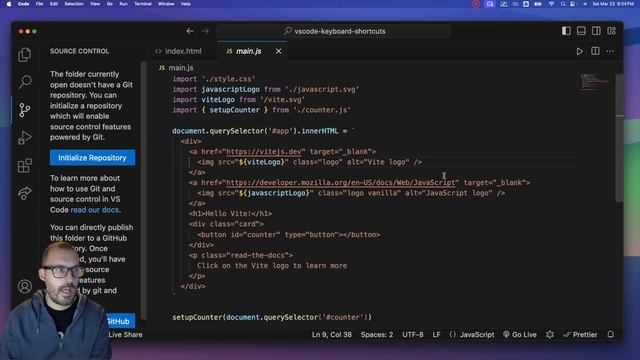Click the Wi-Fi icon in macOS menu bar
The image size is (640, 360).
point(551,4)
